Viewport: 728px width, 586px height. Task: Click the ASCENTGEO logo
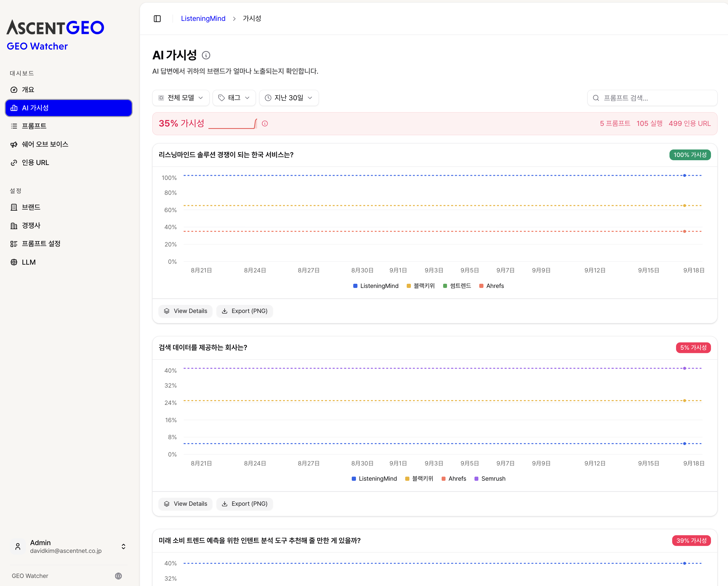point(56,27)
